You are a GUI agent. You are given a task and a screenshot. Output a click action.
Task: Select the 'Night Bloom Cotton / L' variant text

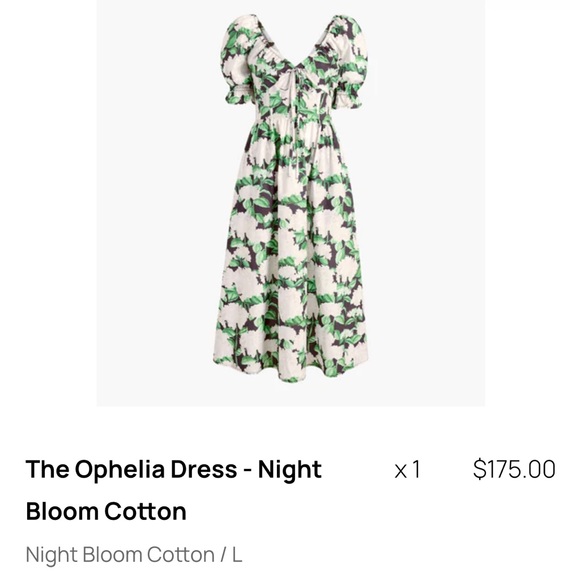[x=134, y=555]
